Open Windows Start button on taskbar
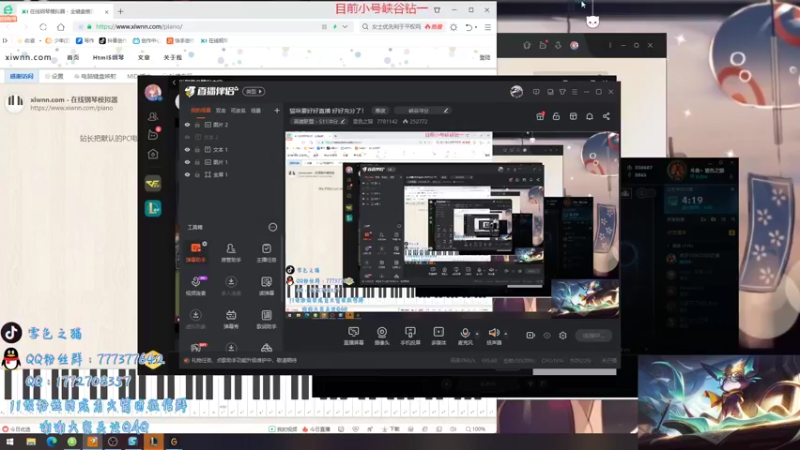Viewport: 800px width, 450px height. 10,442
